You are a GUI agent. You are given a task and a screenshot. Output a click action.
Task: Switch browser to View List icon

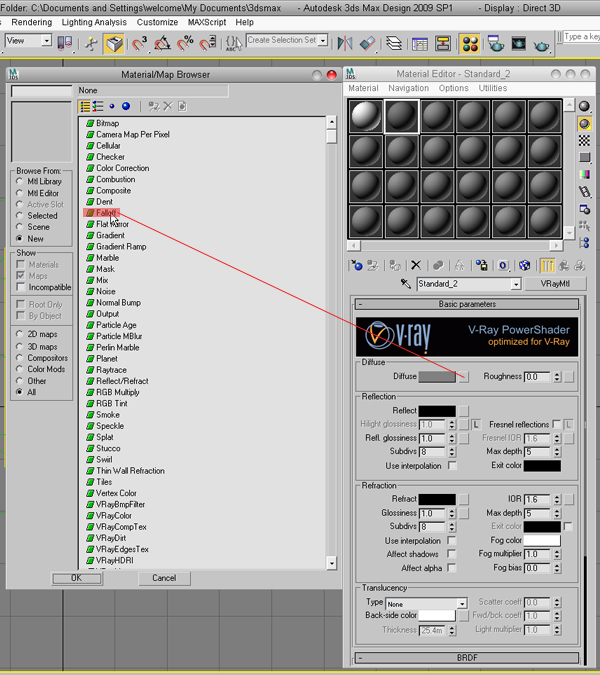[85, 106]
